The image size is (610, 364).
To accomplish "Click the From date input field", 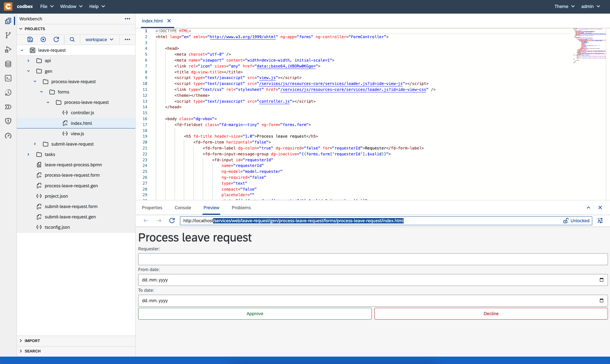I will [x=373, y=280].
